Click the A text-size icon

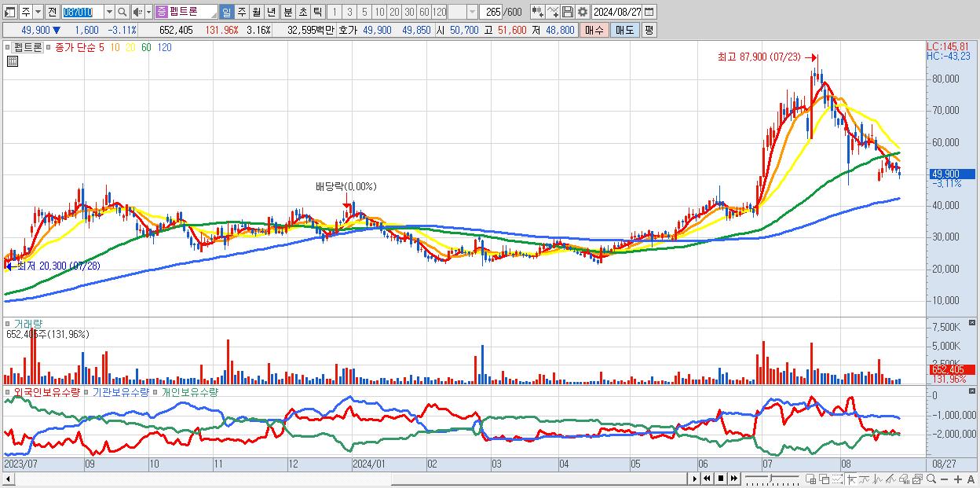click(x=971, y=479)
